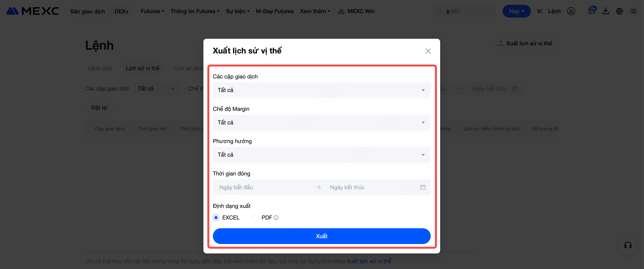Click the MEXC logo

[32, 11]
